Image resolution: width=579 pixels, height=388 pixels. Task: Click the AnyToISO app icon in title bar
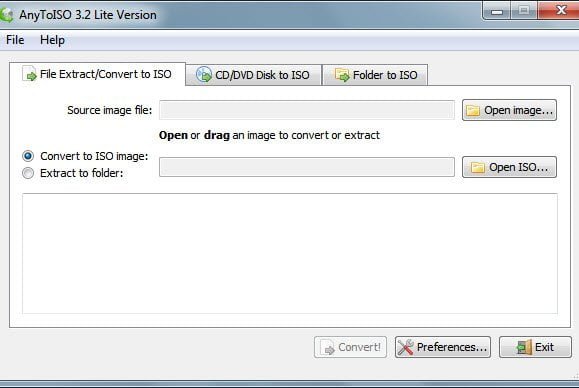click(6, 15)
